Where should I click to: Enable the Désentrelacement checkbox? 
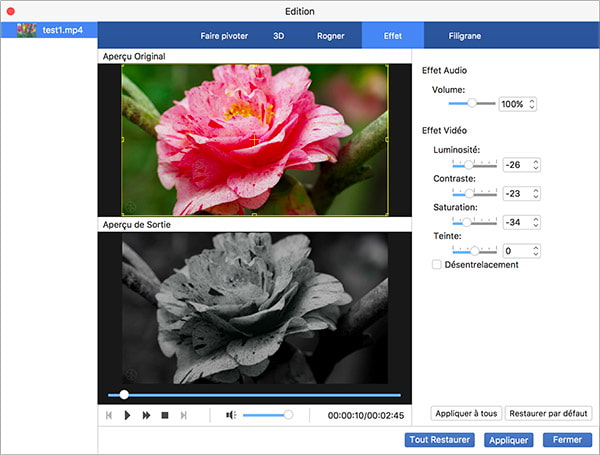point(436,264)
